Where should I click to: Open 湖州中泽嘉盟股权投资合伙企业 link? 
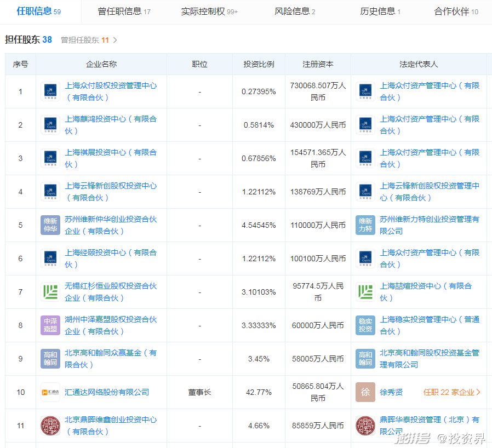point(111,325)
